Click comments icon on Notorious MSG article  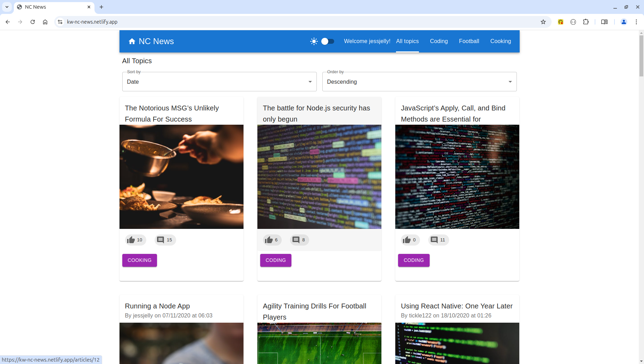click(160, 240)
